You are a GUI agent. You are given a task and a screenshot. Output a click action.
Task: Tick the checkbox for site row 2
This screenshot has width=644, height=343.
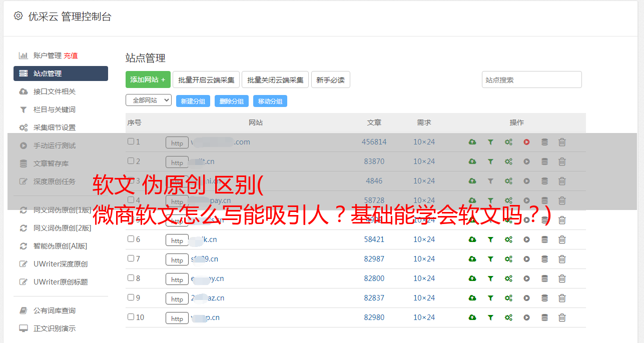131,161
